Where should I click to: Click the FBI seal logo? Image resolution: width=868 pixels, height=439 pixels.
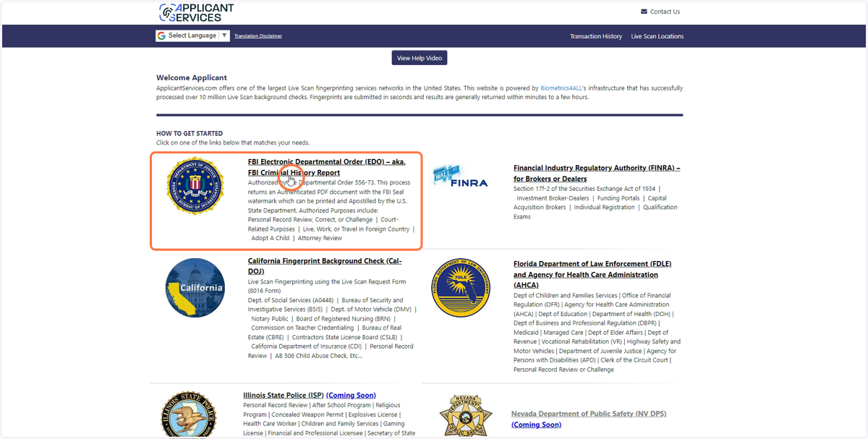coord(196,186)
